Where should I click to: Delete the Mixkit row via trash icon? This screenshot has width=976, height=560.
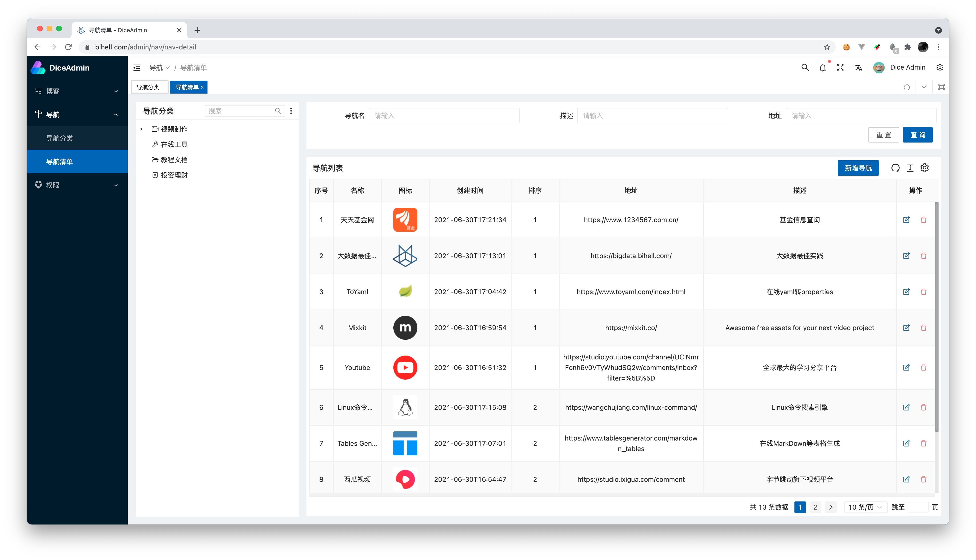click(923, 328)
